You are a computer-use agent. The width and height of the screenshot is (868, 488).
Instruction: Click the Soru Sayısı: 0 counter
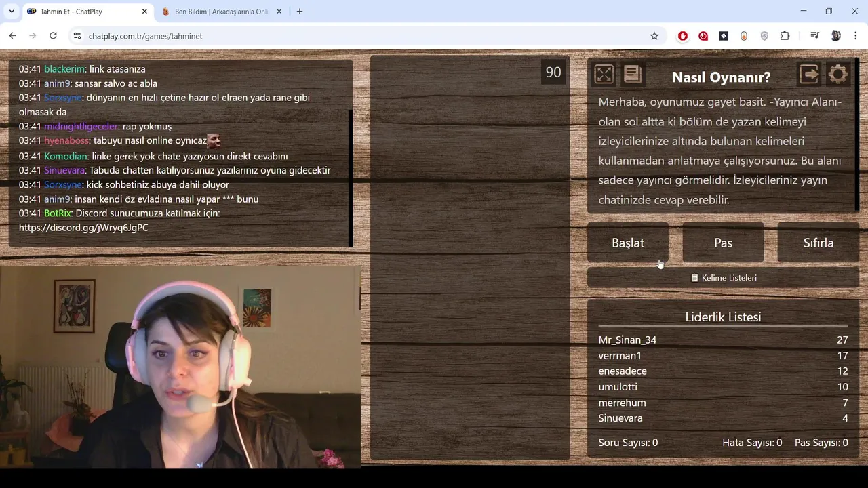tap(628, 443)
